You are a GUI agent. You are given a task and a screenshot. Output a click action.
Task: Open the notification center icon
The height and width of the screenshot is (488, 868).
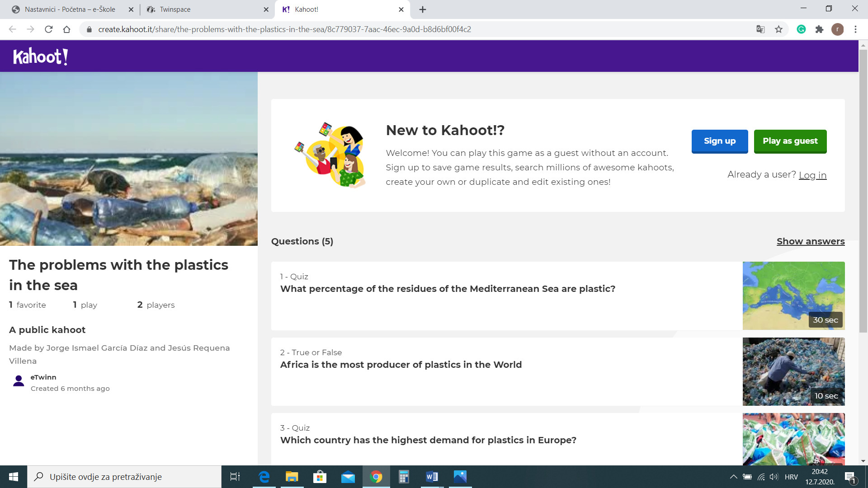(850, 477)
